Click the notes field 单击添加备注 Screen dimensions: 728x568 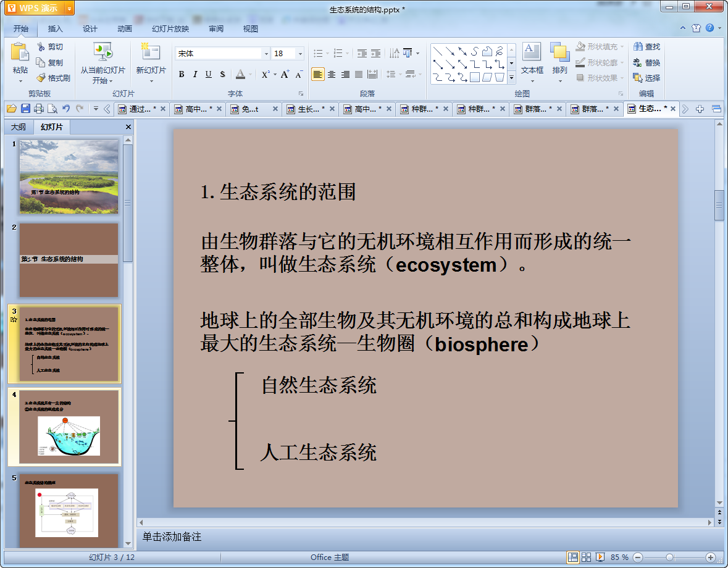coord(172,537)
